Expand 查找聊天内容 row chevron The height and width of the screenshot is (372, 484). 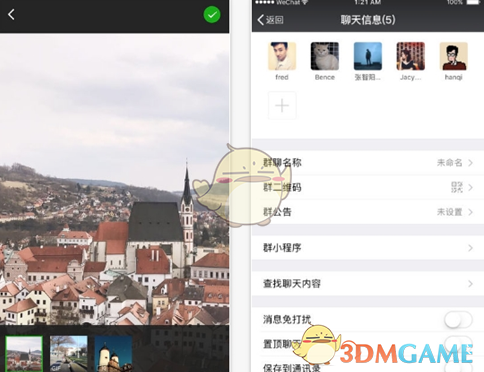[470, 284]
